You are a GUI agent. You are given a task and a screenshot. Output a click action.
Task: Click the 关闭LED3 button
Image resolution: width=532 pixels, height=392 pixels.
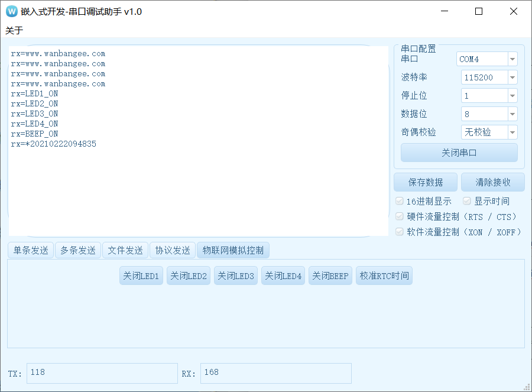point(236,276)
